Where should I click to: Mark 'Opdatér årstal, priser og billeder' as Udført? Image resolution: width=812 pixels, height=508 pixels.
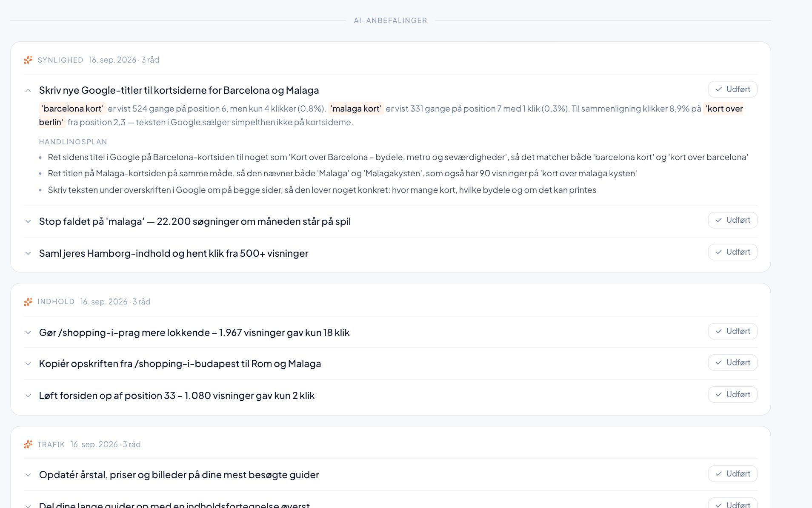(732, 474)
